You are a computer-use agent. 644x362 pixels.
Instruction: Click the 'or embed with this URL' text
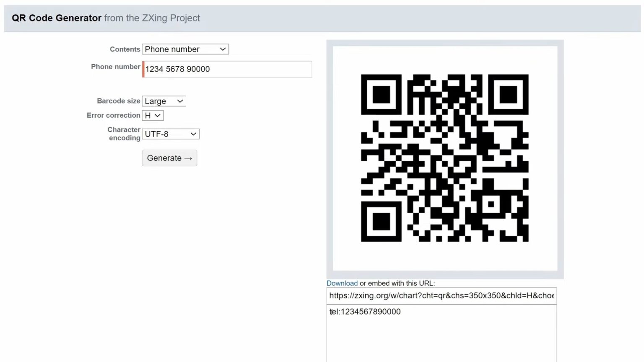pyautogui.click(x=397, y=283)
